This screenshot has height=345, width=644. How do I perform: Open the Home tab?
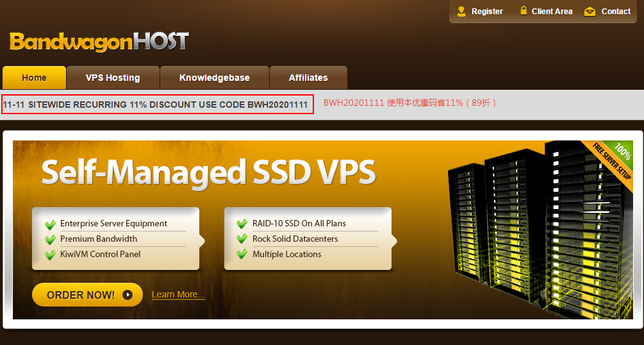[34, 78]
